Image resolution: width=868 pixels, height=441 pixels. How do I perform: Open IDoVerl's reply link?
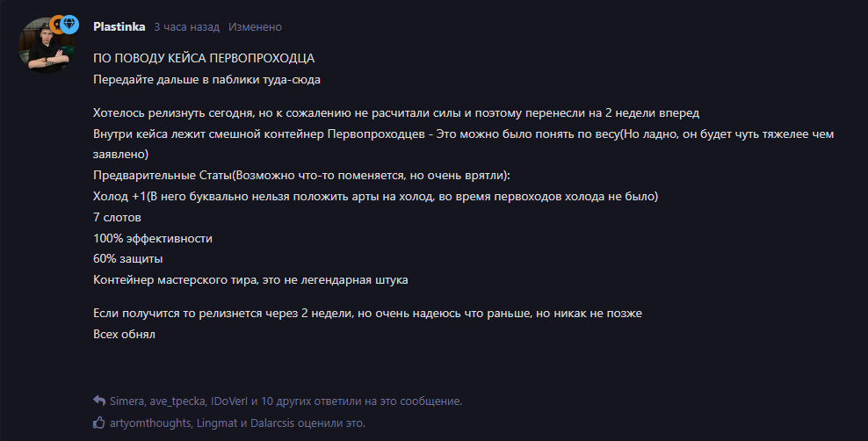[x=229, y=401]
